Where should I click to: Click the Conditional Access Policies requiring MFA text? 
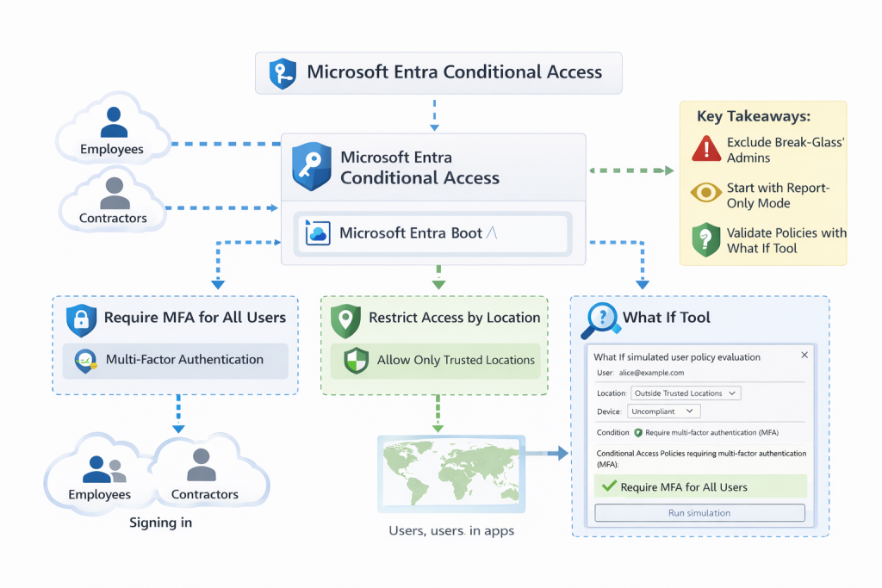701,459
